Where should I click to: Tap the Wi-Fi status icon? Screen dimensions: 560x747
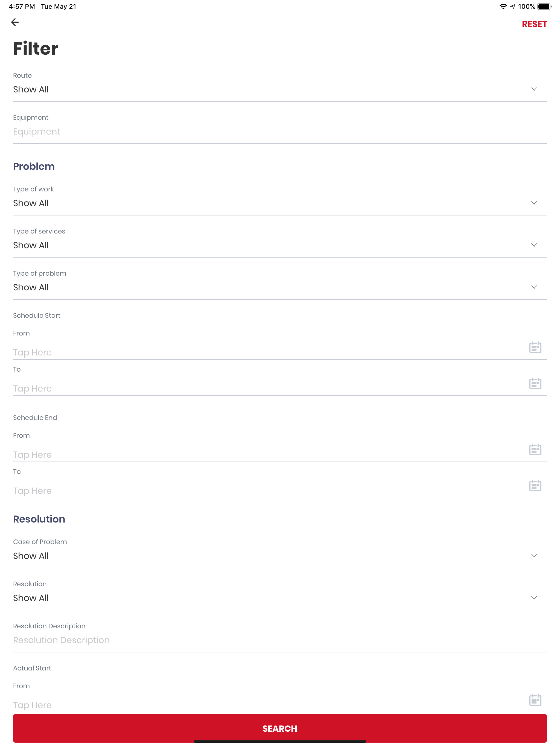pyautogui.click(x=503, y=6)
